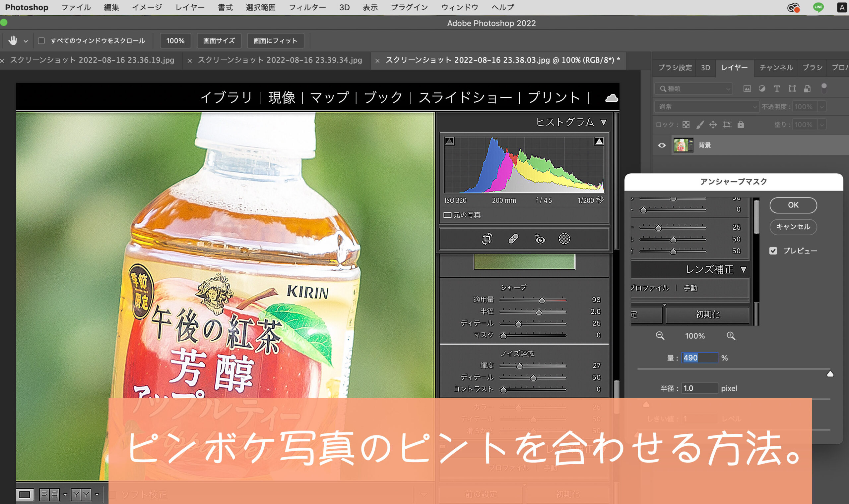Open the Photoshop application menu

click(x=27, y=8)
